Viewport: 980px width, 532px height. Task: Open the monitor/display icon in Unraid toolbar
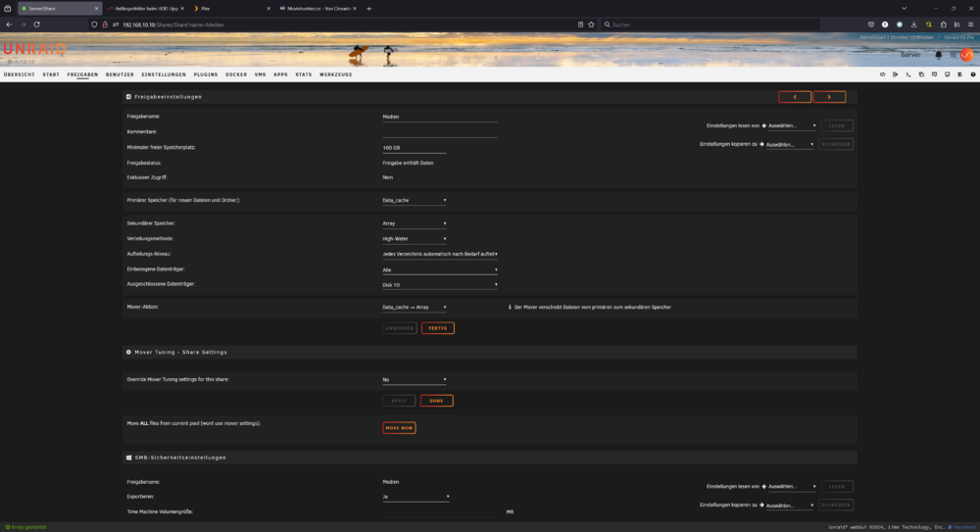[x=947, y=74]
